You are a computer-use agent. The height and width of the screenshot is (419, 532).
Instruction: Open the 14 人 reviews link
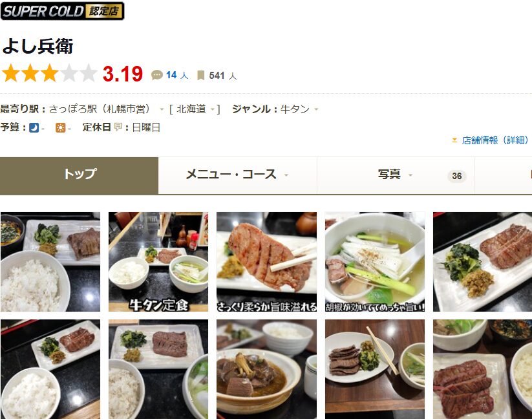click(x=177, y=75)
